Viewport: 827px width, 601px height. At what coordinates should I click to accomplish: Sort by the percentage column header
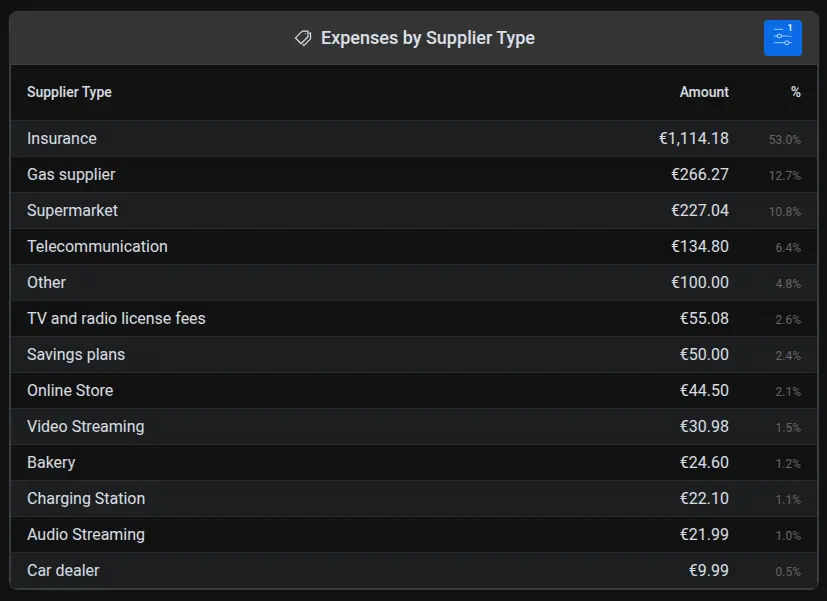point(795,92)
